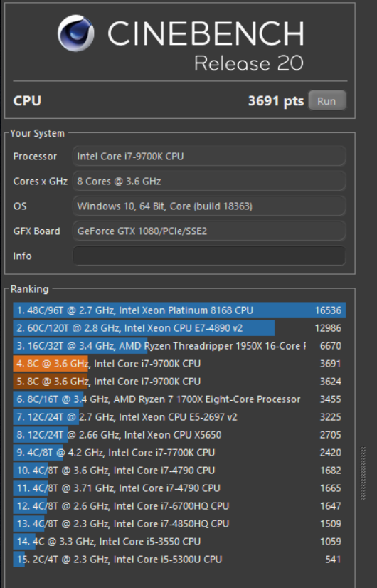Select ranking row 1 Xeon Platinum 8168
Image resolution: width=377 pixels, height=588 pixels.
click(x=179, y=310)
